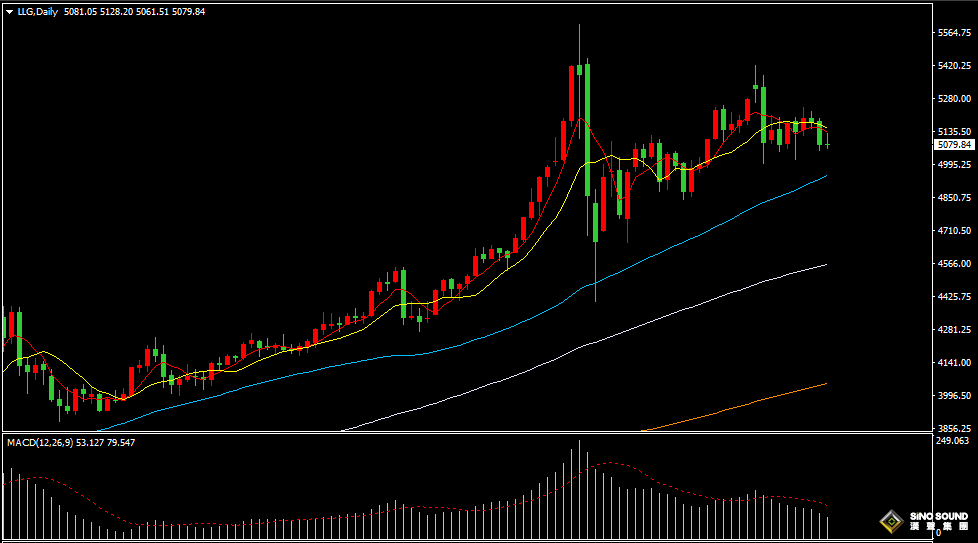The image size is (978, 543).
Task: Select the current price tag 5079.84
Action: [x=954, y=145]
